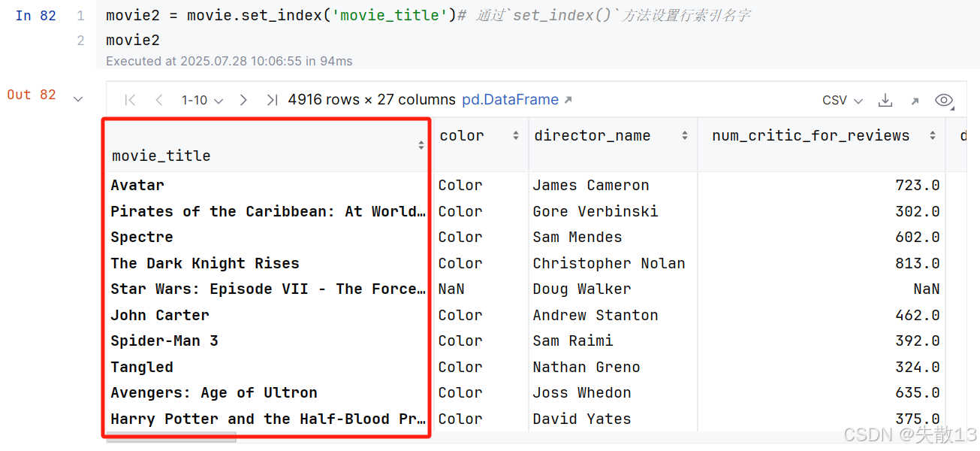This screenshot has width=980, height=451.
Task: Select the num_critic_for_reviews column header
Action: click(x=811, y=135)
